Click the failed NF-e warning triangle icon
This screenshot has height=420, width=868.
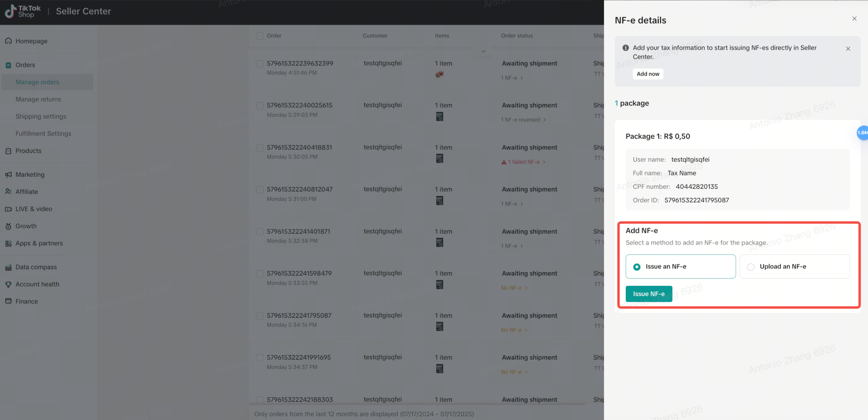point(504,162)
